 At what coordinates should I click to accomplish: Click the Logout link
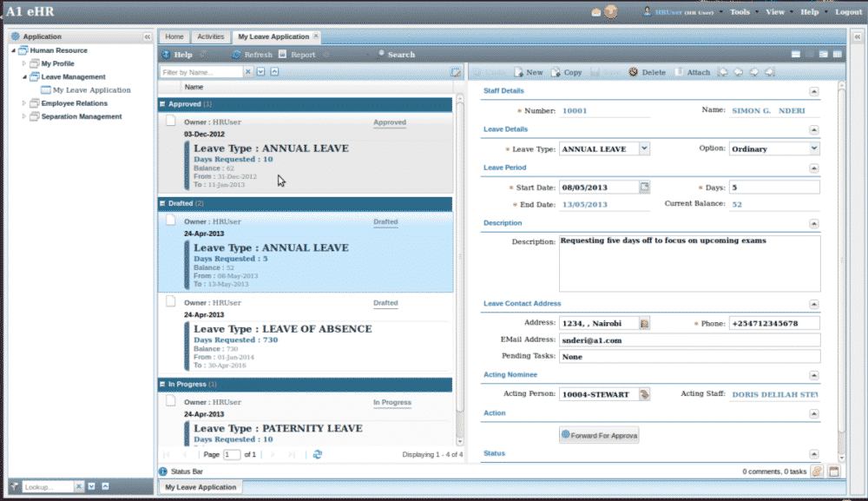(848, 12)
